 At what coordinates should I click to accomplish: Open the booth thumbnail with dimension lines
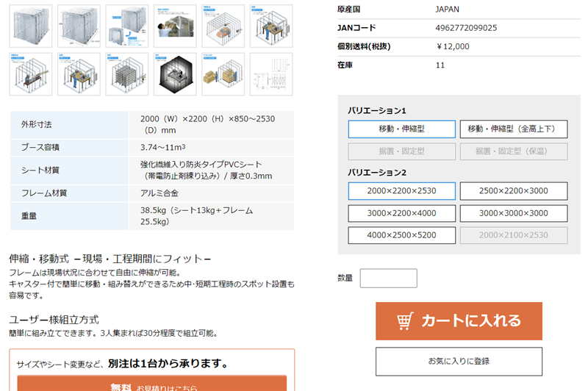click(79, 26)
